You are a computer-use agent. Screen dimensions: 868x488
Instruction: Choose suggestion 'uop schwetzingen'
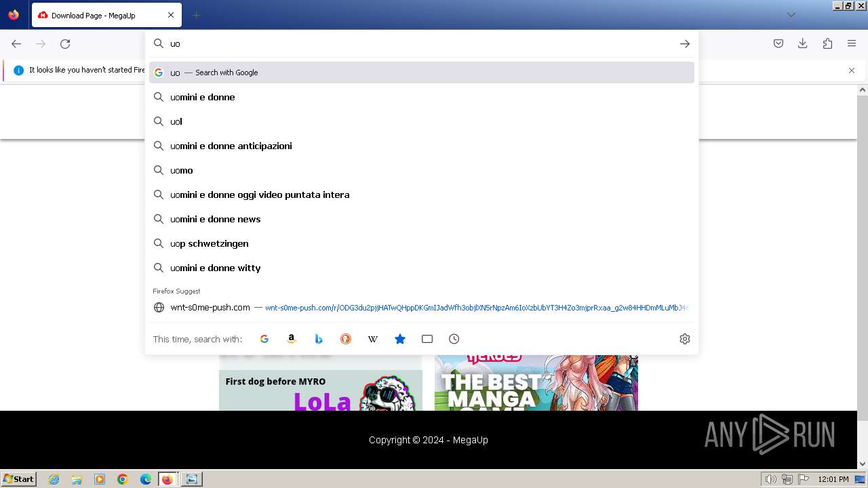pyautogui.click(x=422, y=243)
